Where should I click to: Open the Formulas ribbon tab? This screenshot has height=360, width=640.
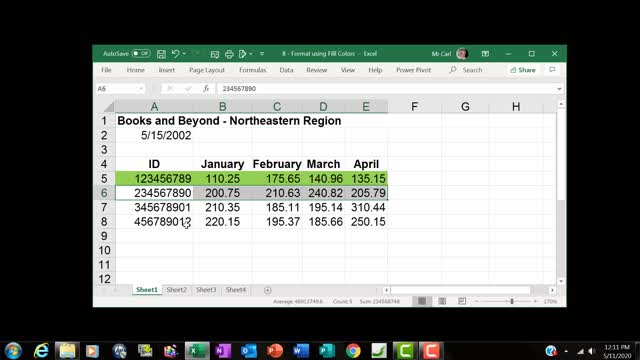pos(252,70)
